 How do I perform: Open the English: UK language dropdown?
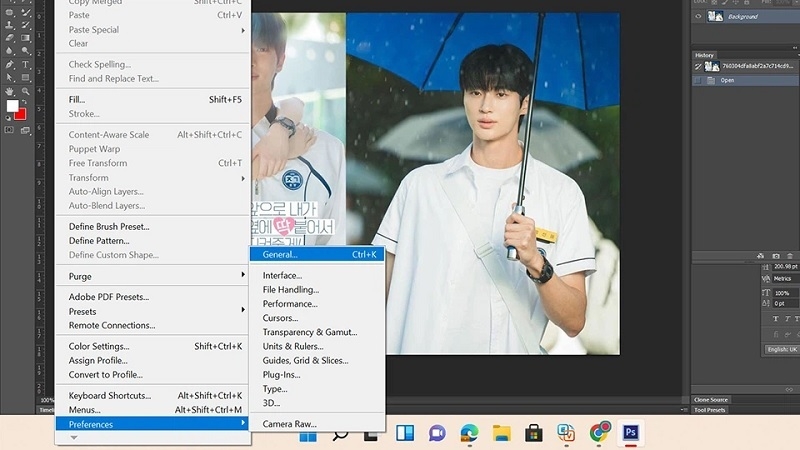[784, 349]
